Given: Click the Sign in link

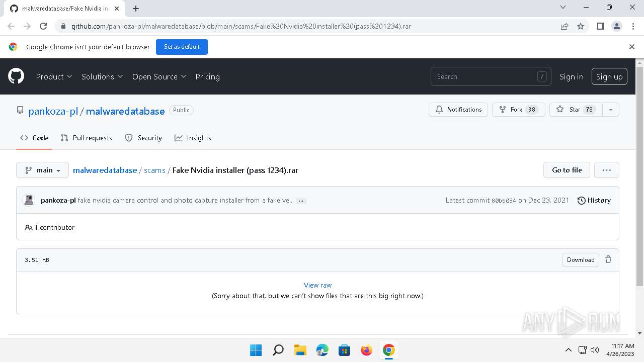Looking at the screenshot, I should (571, 76).
